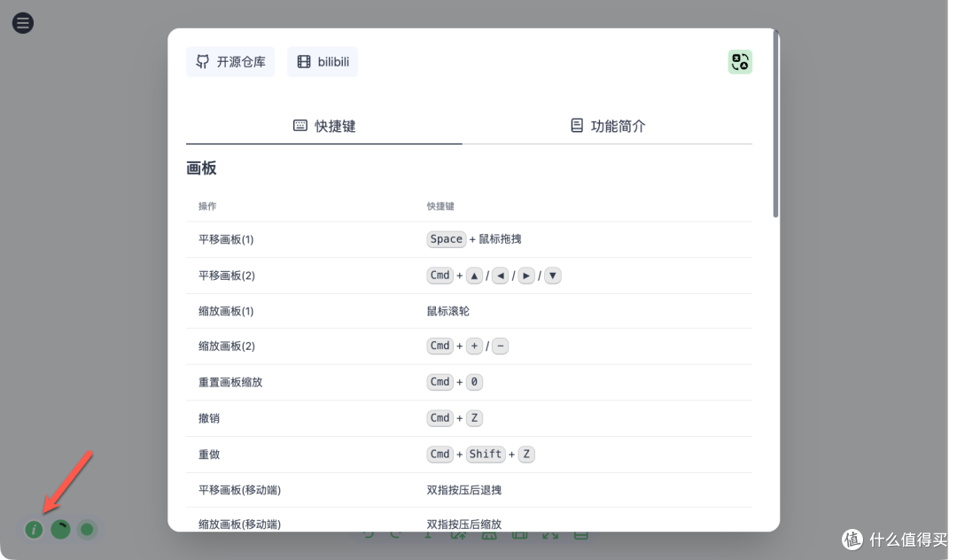The image size is (957, 560).
Task: Click the 操作 column header
Action: [x=207, y=206]
